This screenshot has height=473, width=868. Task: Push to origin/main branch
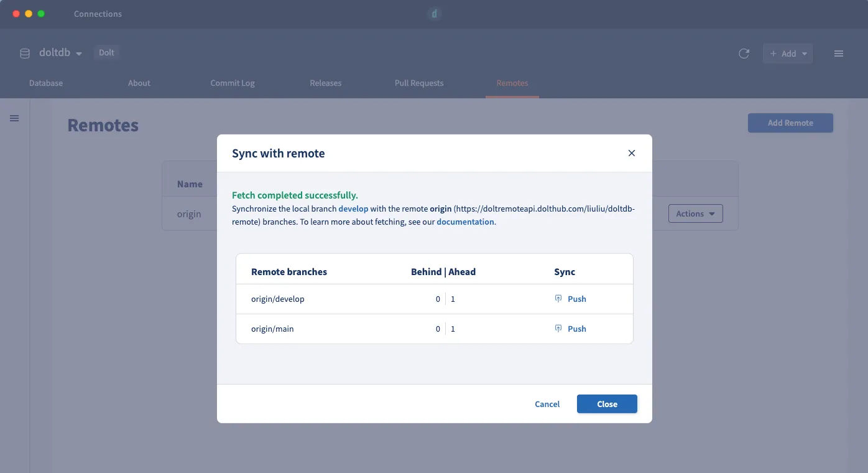point(577,329)
